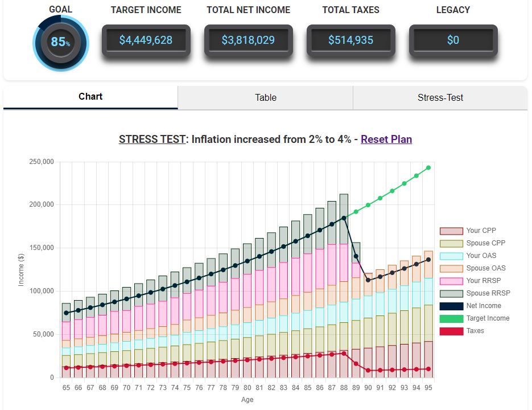Switch to the Table tab
532x410 pixels.
point(265,97)
